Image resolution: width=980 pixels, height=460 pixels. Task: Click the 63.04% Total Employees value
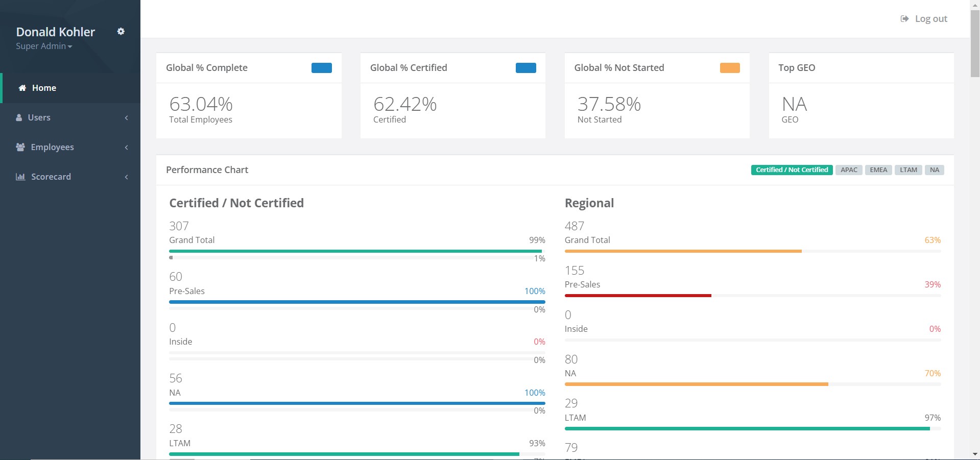point(201,104)
